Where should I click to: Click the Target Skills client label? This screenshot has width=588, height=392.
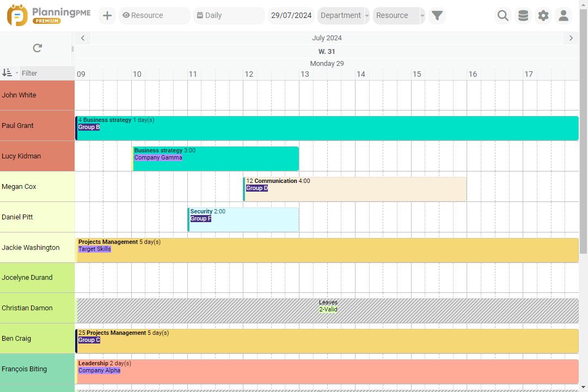point(95,249)
